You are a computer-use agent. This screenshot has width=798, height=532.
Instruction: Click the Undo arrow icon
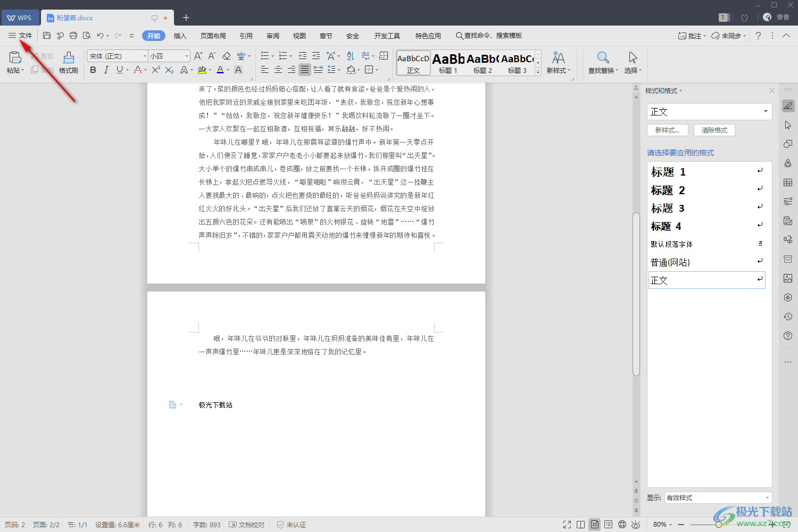pyautogui.click(x=100, y=36)
